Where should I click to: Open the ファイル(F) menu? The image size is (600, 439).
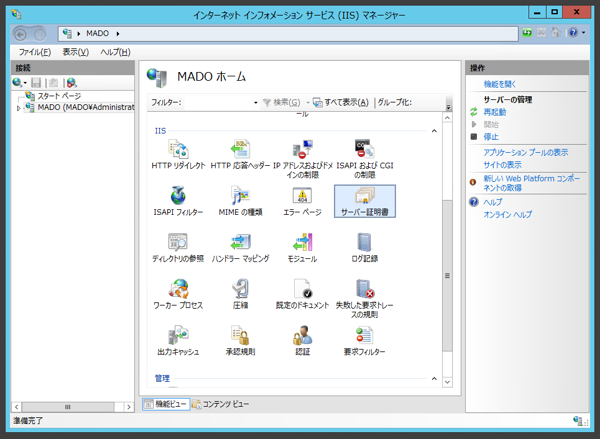click(35, 52)
